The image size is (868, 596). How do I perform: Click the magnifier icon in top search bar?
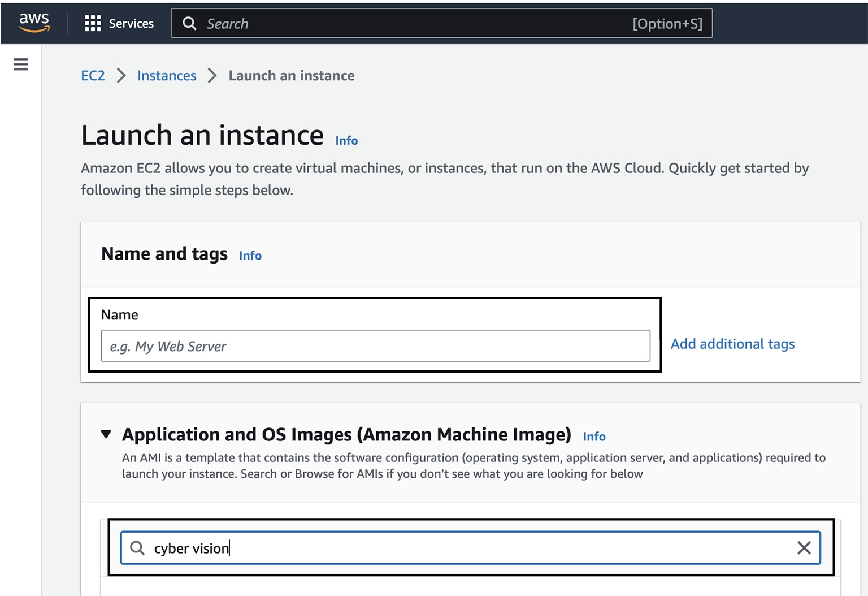(189, 23)
